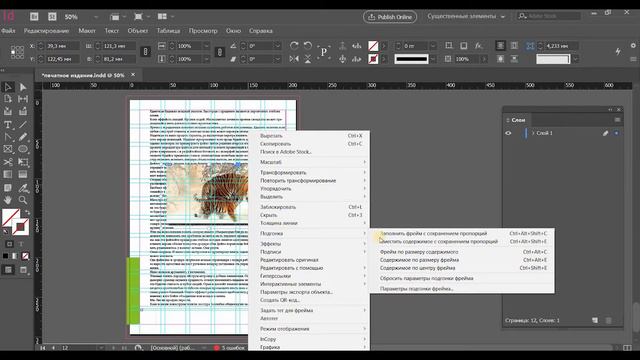Toggle the apply none button in toolbox
This screenshot has height=360, width=640.
25,256
